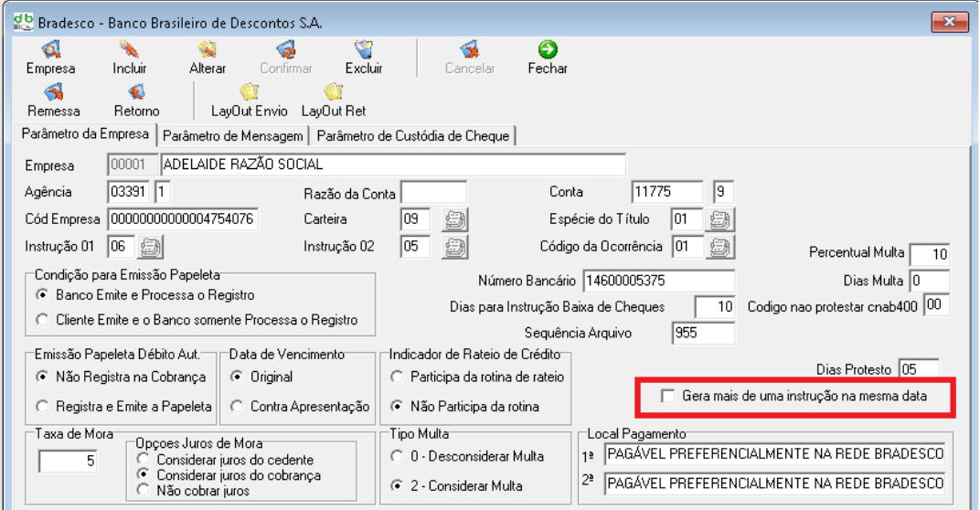Close the Bradesco window

950,22
